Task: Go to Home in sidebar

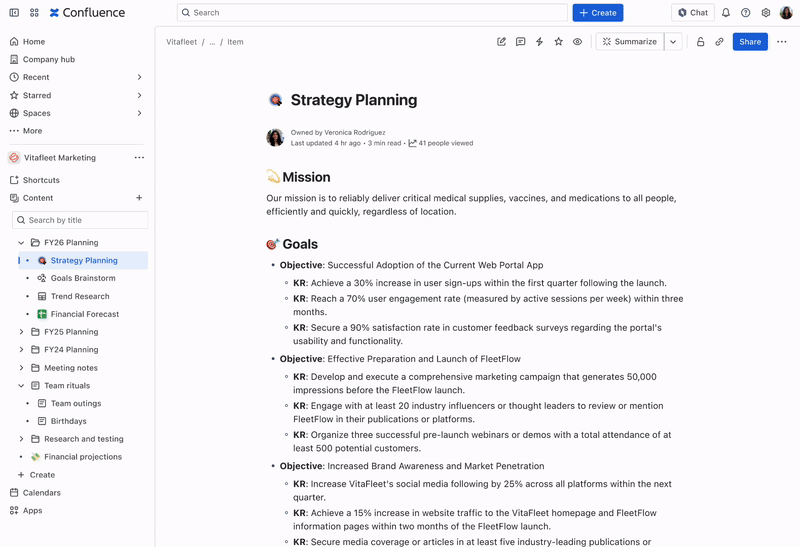Action: point(34,42)
